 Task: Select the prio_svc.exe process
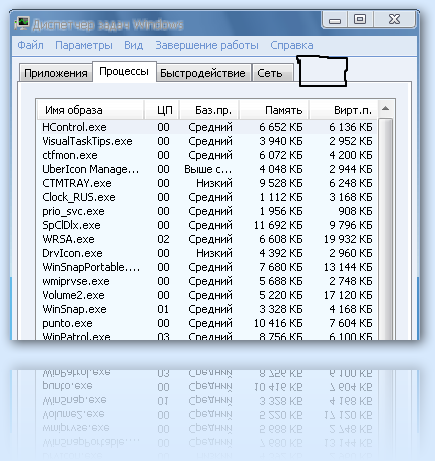point(208,211)
